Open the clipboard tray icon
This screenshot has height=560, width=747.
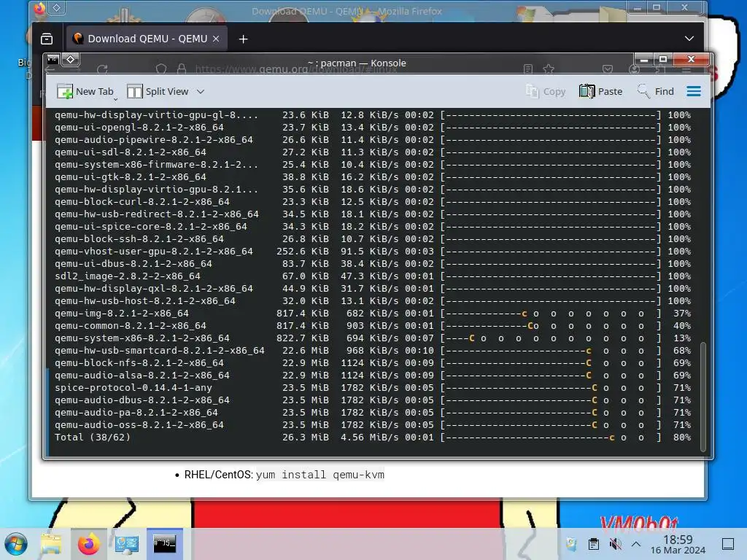(594, 544)
